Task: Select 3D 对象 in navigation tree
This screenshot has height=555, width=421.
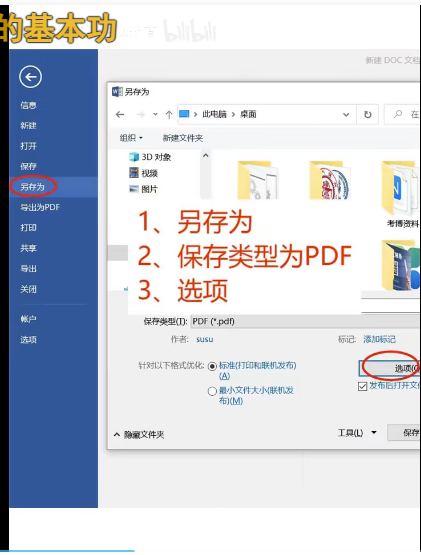Action: click(x=150, y=157)
